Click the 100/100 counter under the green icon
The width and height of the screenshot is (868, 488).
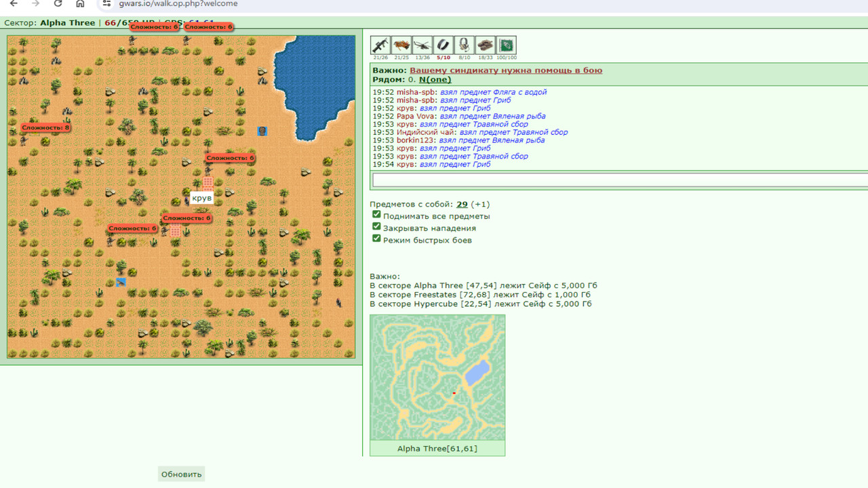coord(507,58)
